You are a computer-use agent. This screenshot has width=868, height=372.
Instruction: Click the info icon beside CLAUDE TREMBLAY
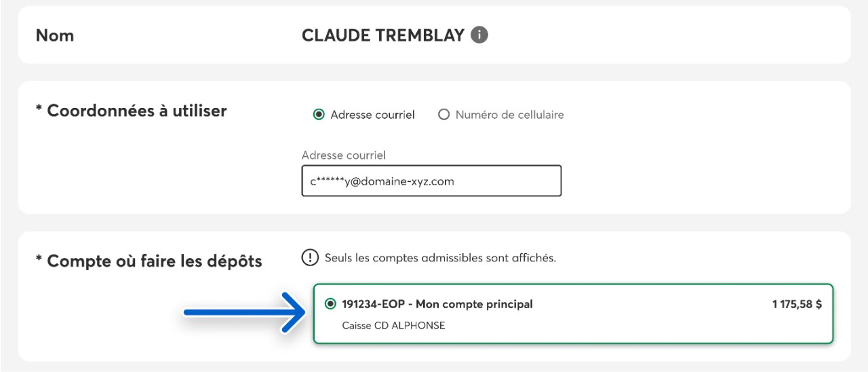[479, 35]
